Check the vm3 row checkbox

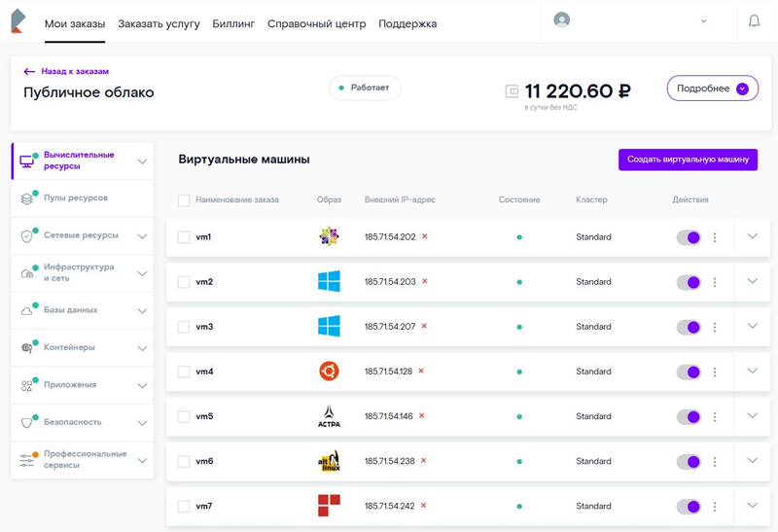point(184,327)
